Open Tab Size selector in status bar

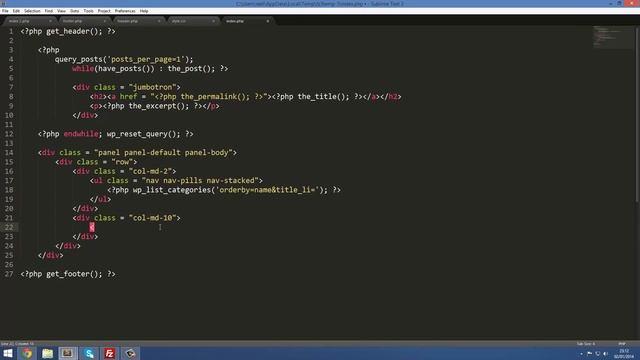click(x=586, y=344)
